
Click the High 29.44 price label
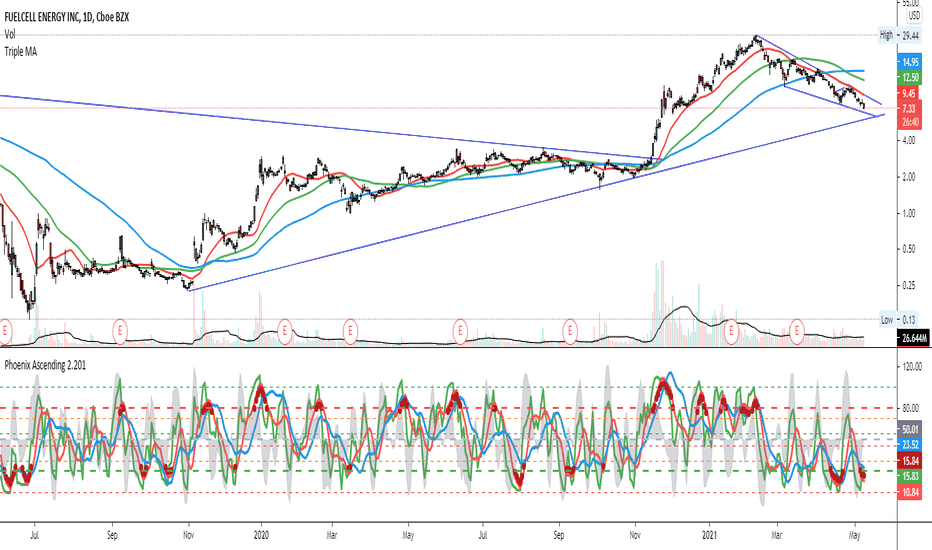point(899,36)
